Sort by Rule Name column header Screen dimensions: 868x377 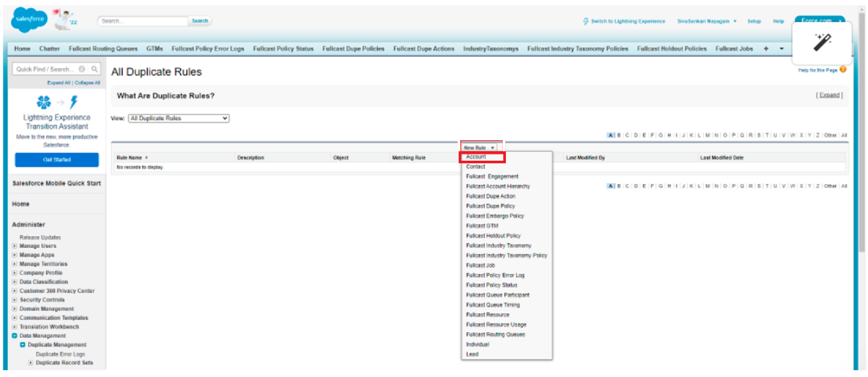129,158
